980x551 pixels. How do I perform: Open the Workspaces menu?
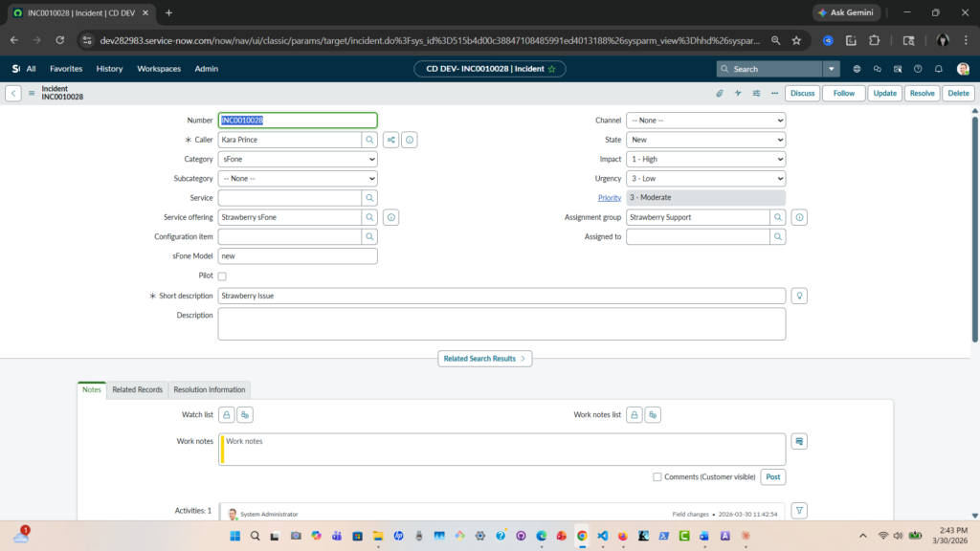pos(159,69)
